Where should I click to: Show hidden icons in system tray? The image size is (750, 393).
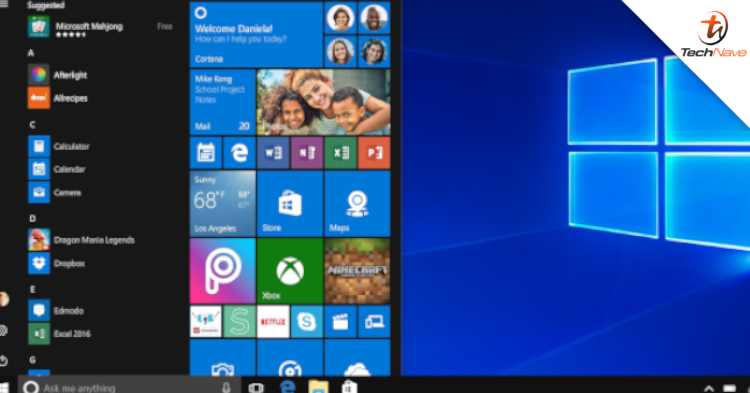coord(709,389)
